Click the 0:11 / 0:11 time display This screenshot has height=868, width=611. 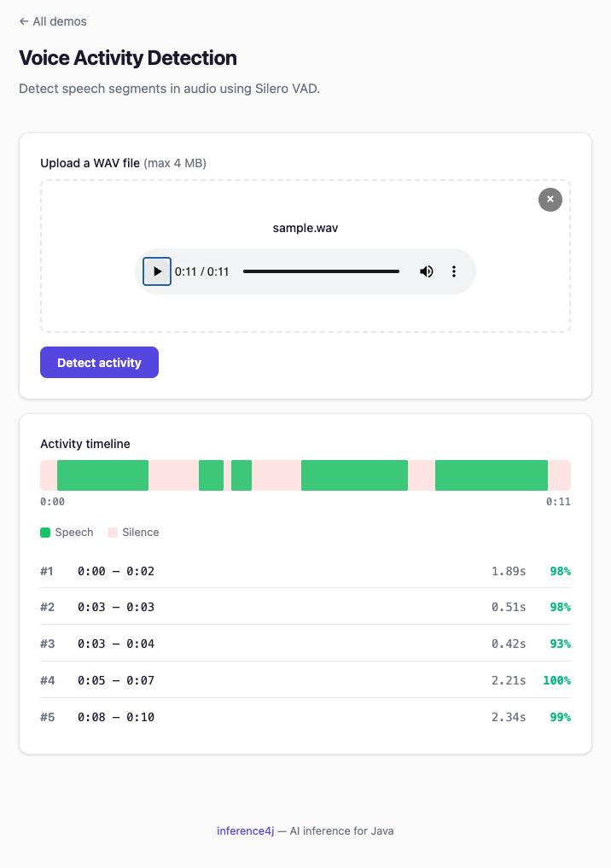201,271
